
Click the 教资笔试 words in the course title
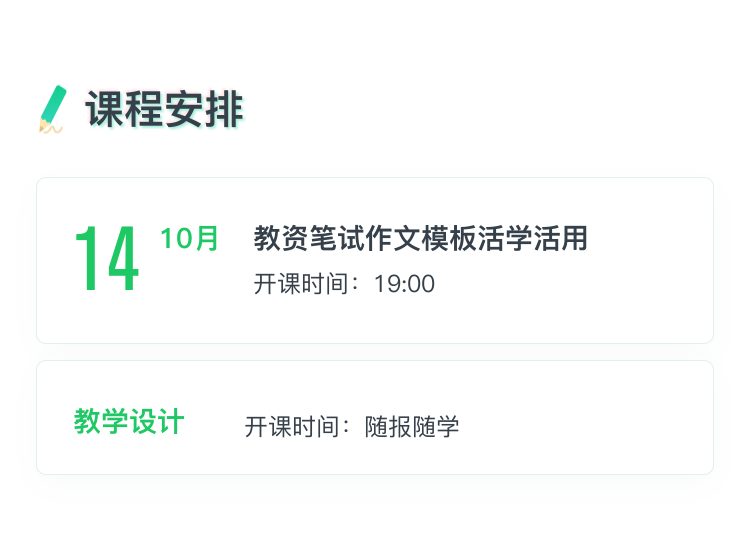point(309,238)
